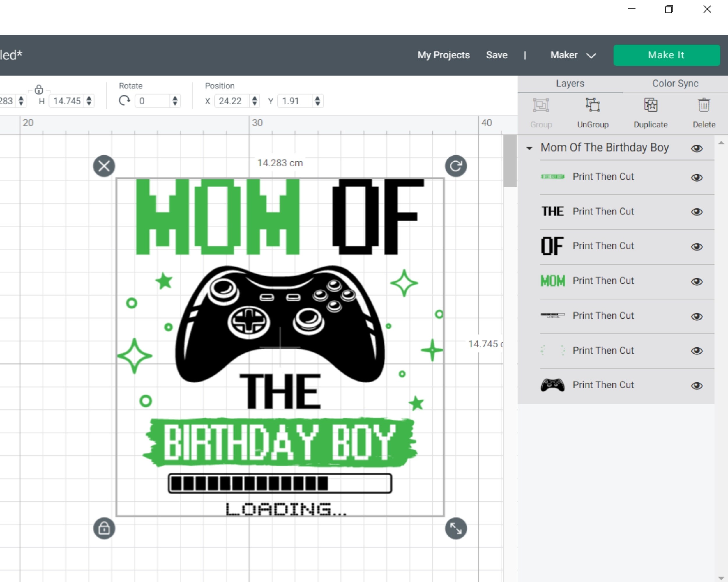Open My Projects
This screenshot has height=582, width=728.
[x=443, y=55]
